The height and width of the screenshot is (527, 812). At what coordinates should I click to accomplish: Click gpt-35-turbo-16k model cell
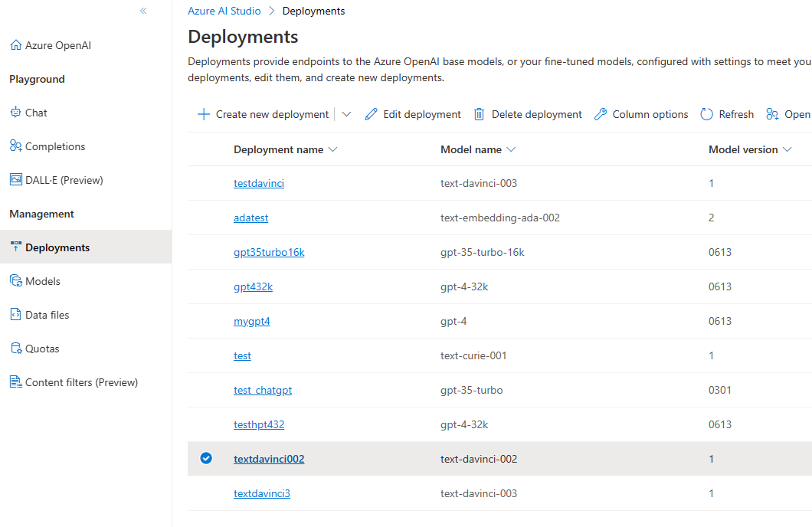click(482, 252)
